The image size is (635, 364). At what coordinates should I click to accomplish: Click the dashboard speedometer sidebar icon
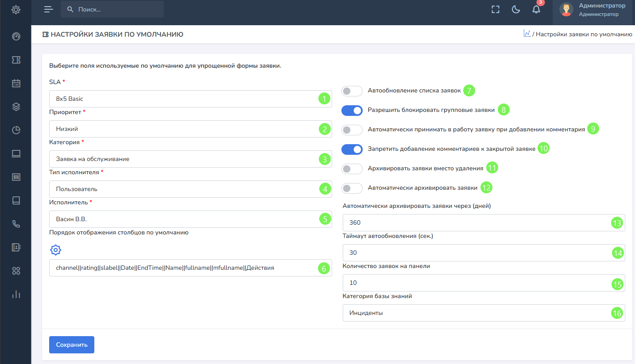pos(16,36)
